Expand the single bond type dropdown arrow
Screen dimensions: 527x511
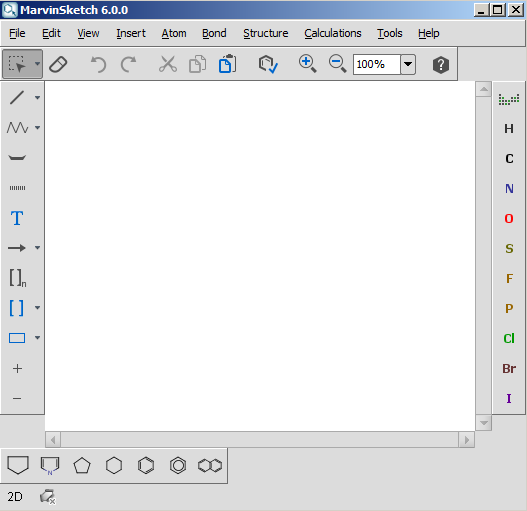tap(38, 97)
